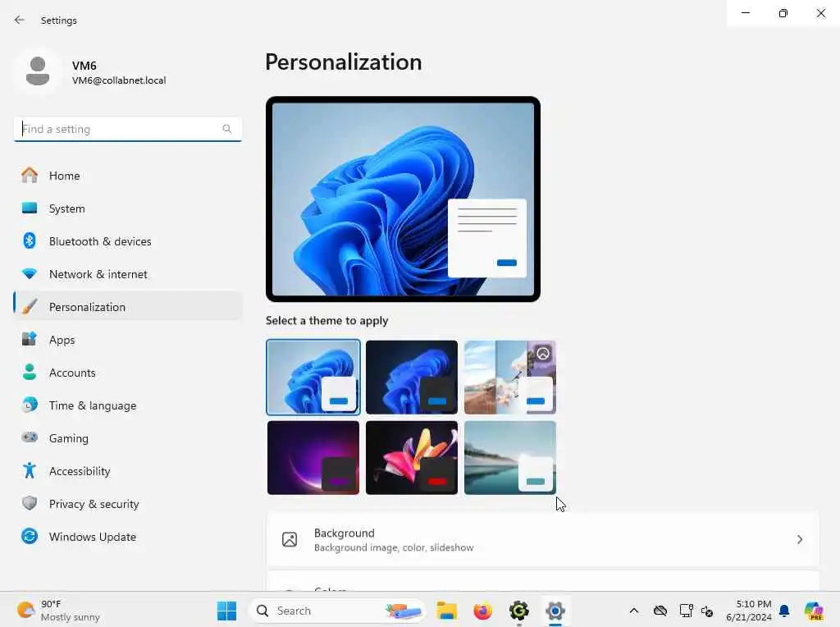Click the 5:10 PM clock and date
840x627 pixels.
tap(748, 611)
